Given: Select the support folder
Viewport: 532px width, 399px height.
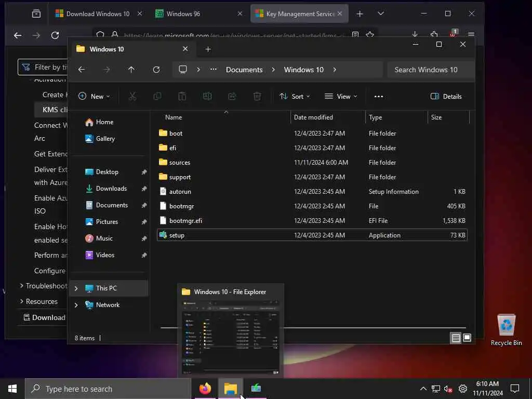Looking at the screenshot, I should point(312,177).
